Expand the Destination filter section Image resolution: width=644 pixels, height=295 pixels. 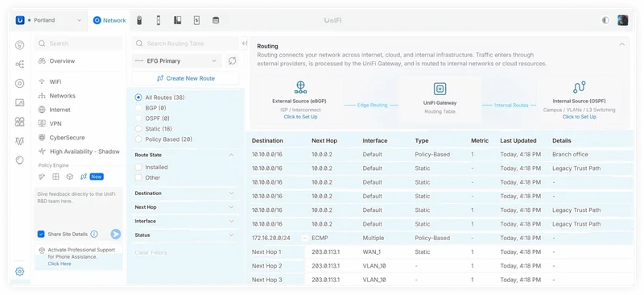click(231, 193)
